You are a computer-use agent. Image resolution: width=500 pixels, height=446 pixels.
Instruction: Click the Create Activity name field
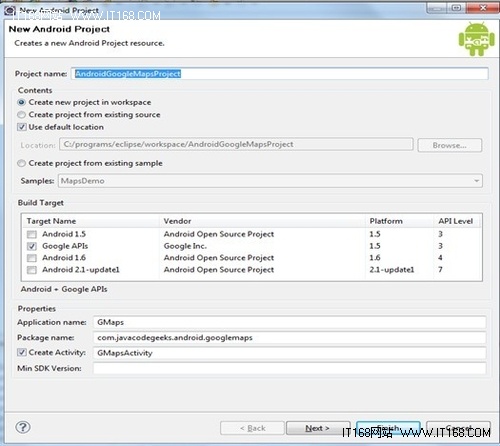289,353
